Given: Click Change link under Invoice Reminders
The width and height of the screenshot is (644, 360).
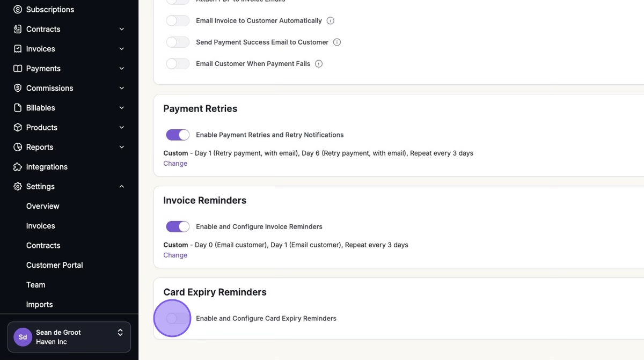Looking at the screenshot, I should (175, 255).
